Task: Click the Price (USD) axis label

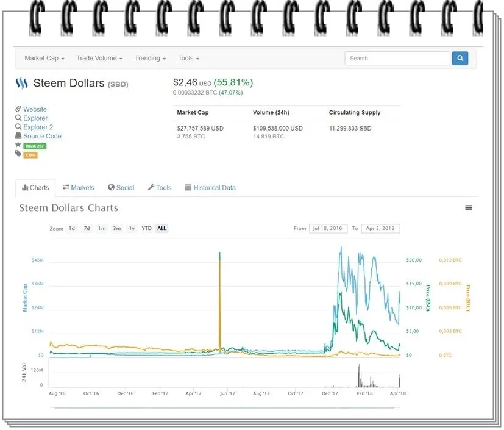Action: [x=428, y=298]
